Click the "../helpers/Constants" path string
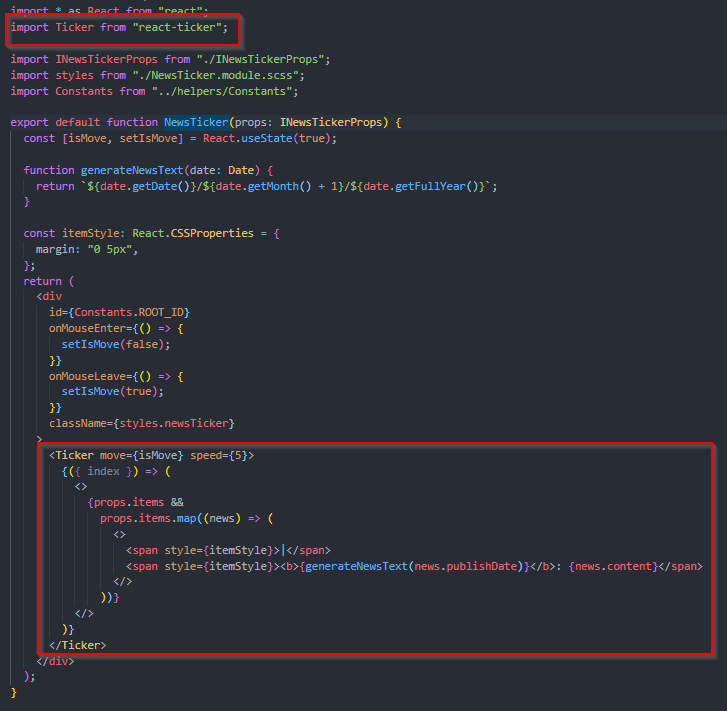This screenshot has height=711, width=727. coord(222,91)
